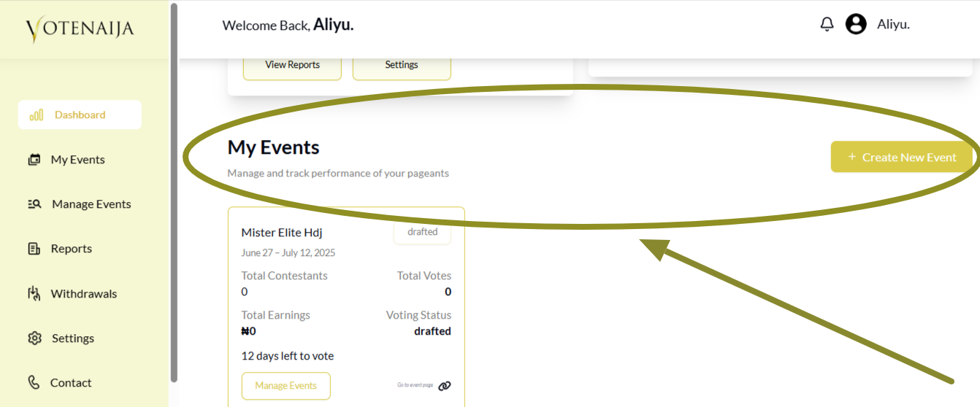Open the user profile avatar icon
This screenshot has width=980, height=407.
[x=856, y=24]
